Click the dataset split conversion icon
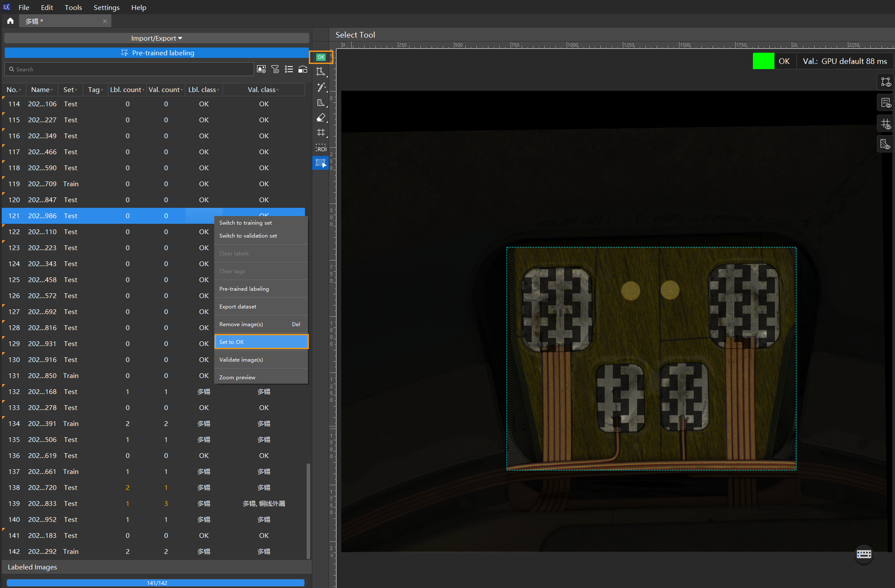 point(303,69)
